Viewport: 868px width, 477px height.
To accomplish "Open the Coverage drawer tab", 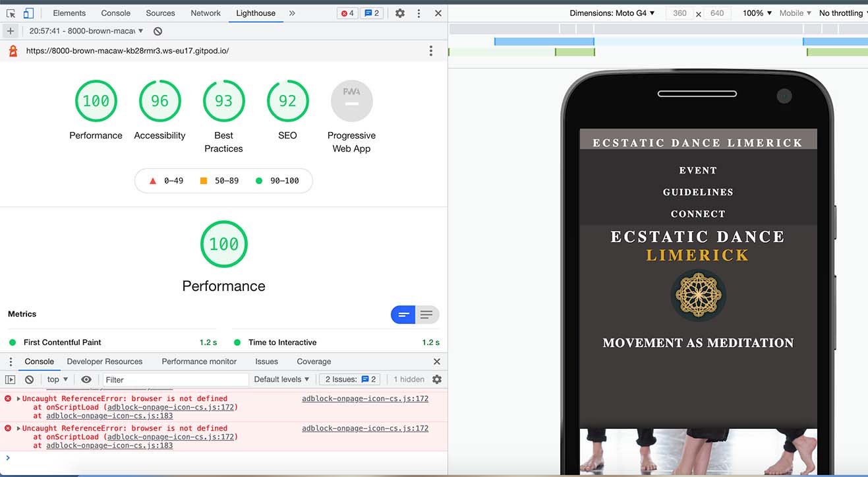I will [x=314, y=362].
